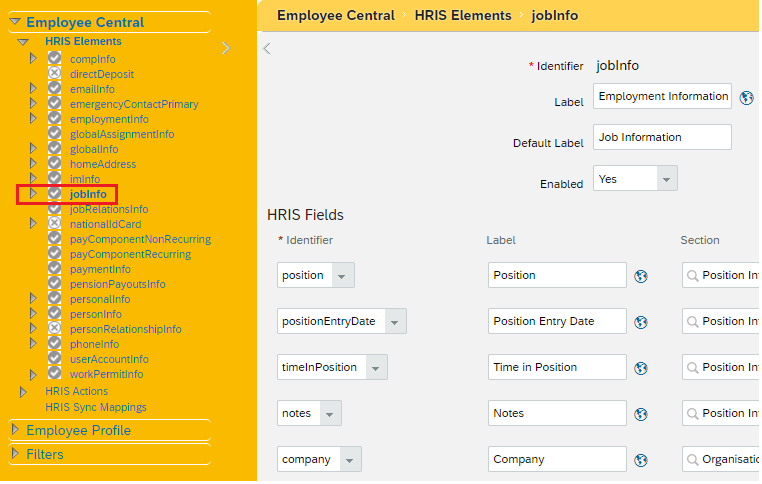Toggle the homeAddress enabled checkmark
762x484 pixels.
[x=54, y=163]
